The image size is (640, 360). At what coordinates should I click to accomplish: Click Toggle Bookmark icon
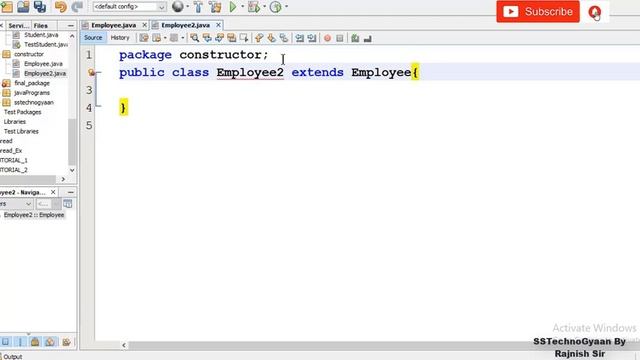coord(284,38)
